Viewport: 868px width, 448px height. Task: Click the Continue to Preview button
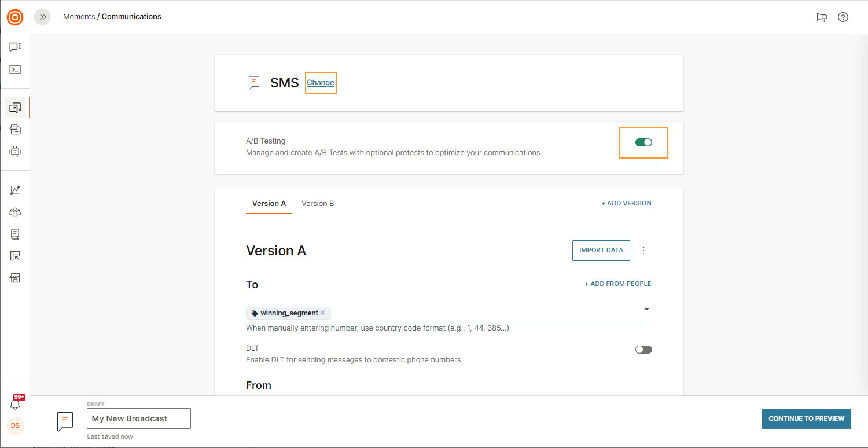(806, 418)
